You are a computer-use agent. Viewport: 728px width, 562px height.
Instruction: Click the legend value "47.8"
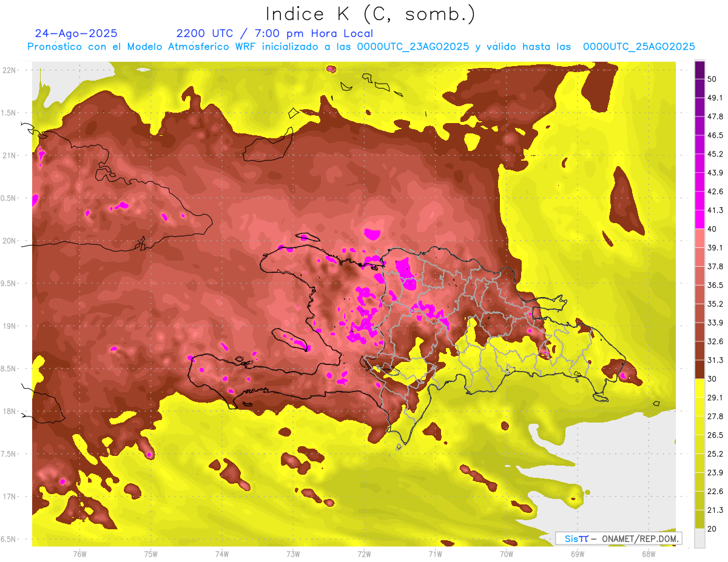pos(715,116)
